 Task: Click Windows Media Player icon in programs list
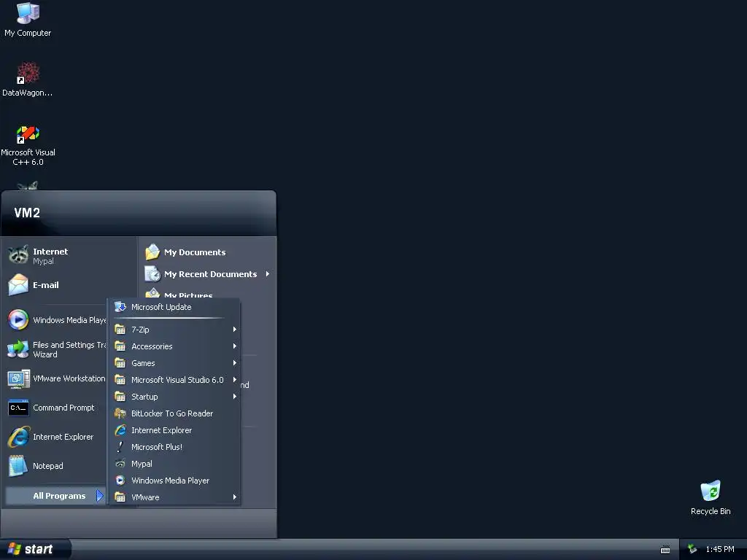coord(120,481)
